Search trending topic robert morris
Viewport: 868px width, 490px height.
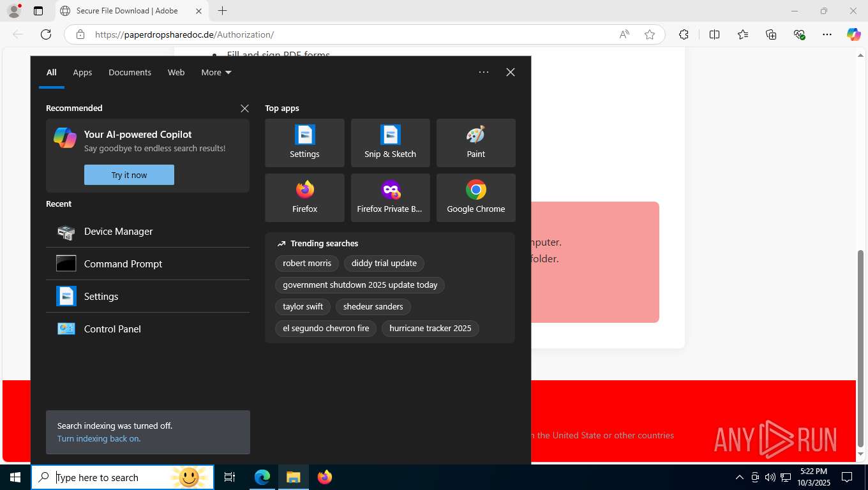(307, 263)
